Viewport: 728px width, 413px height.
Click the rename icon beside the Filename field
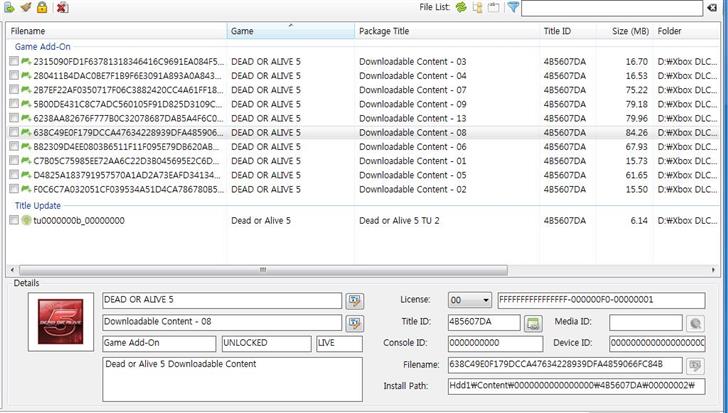coord(695,365)
